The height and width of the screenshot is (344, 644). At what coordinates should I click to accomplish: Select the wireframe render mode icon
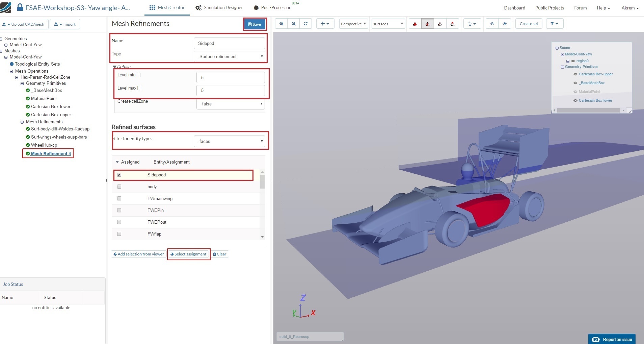[x=440, y=24]
